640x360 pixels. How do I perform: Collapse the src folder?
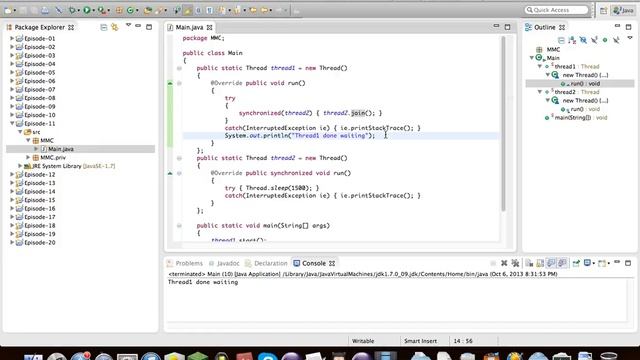point(20,132)
